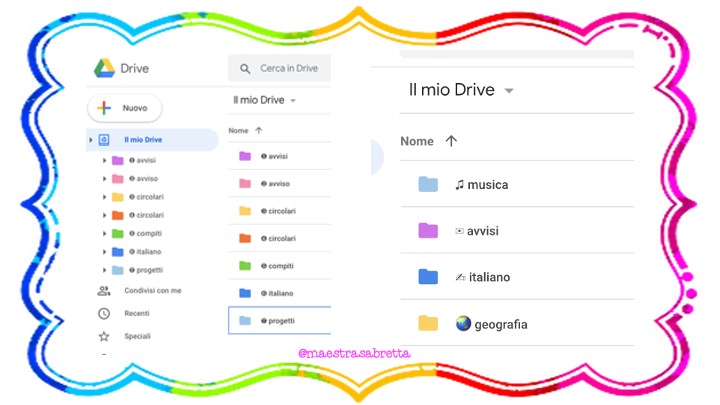Select the yellow geografia folder icon
This screenshot has height=405, width=720.
click(x=428, y=323)
